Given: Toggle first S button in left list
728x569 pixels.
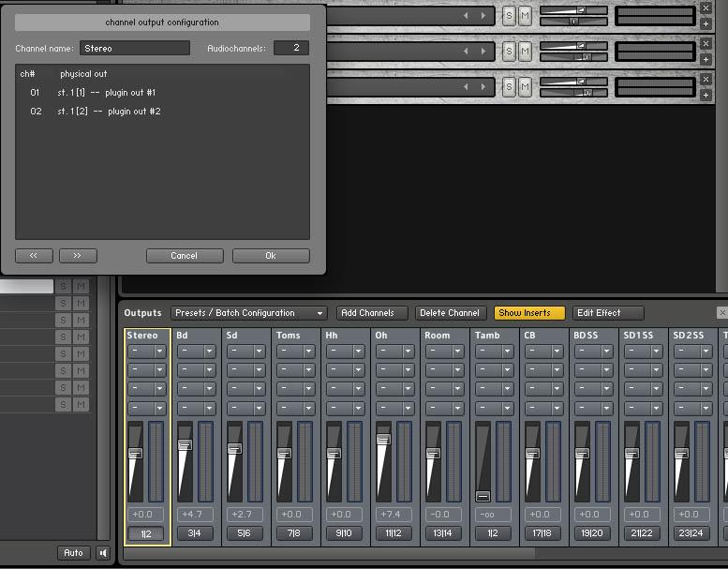Looking at the screenshot, I should tap(63, 287).
